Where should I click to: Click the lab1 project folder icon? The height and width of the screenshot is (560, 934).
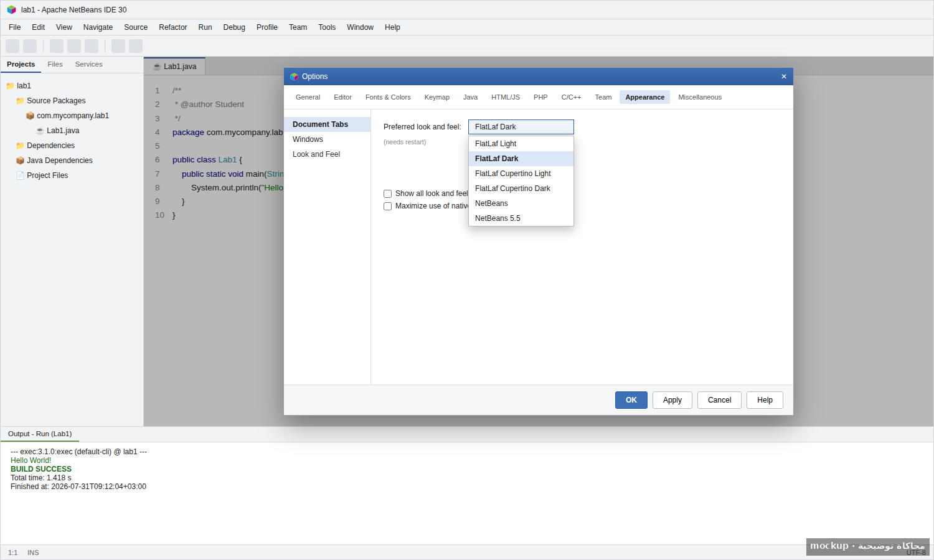(x=10, y=86)
